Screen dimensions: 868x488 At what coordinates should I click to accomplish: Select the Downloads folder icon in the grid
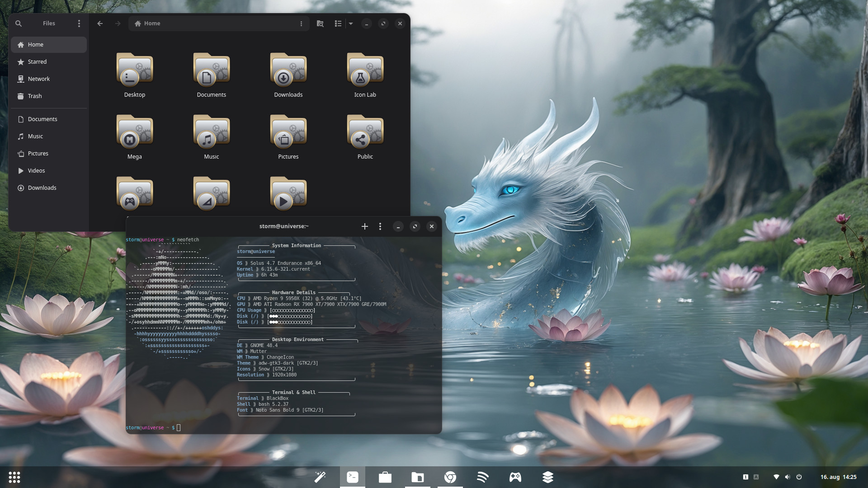(x=288, y=70)
